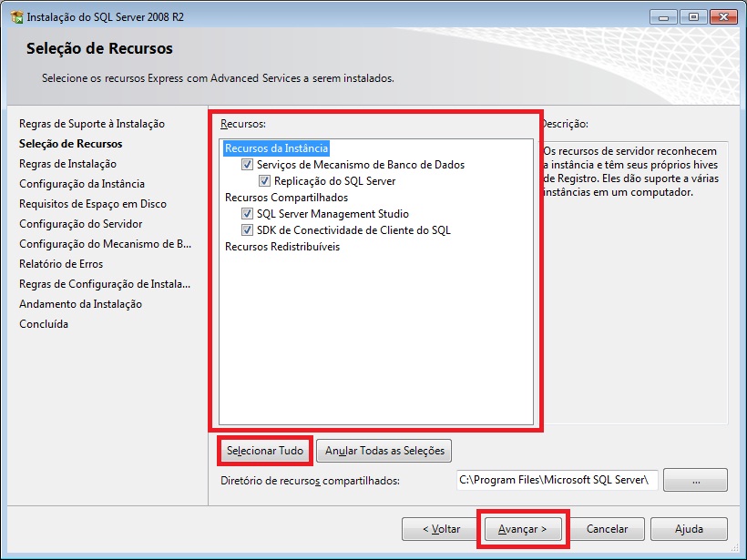The height and width of the screenshot is (560, 747).
Task: Open help with the Ajuda button
Action: tap(689, 529)
